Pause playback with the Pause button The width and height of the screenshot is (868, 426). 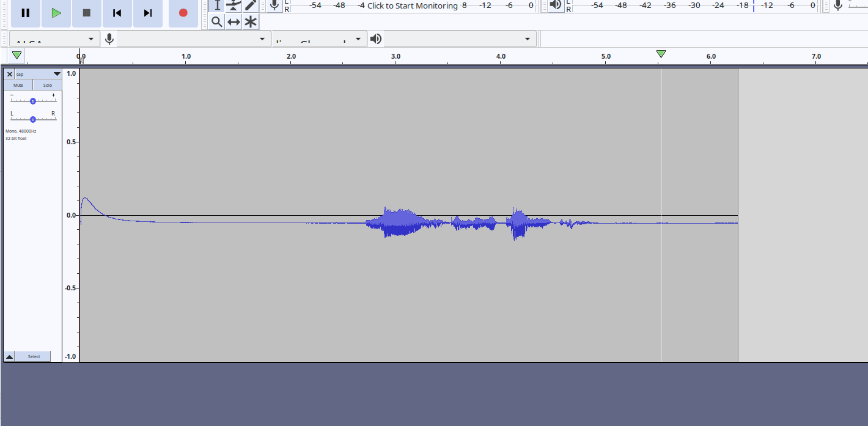(x=26, y=13)
